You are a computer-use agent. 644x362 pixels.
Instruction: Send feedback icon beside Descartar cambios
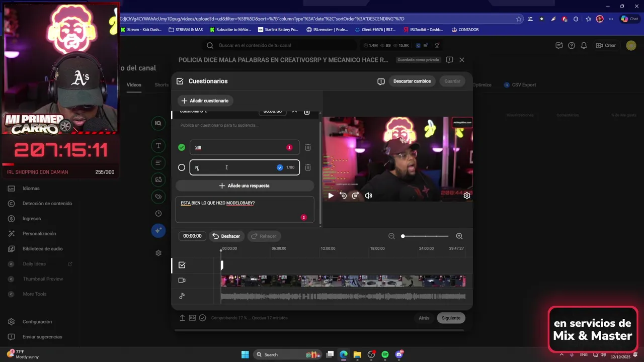(x=381, y=81)
